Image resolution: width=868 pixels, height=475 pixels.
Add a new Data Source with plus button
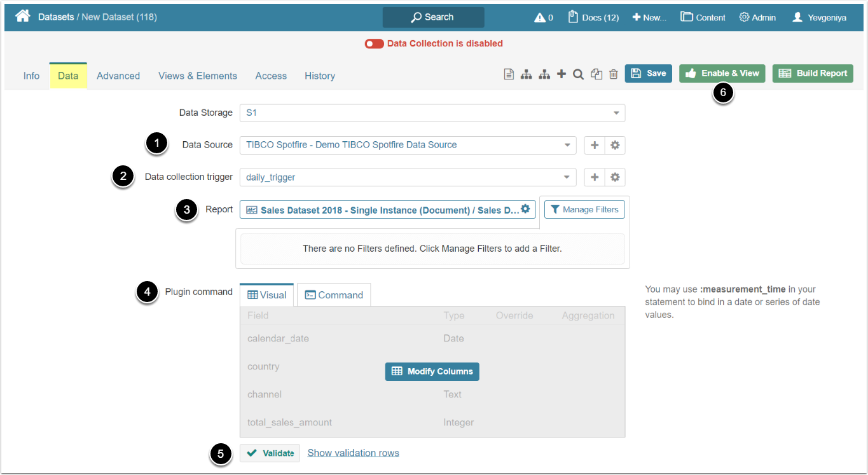[595, 145]
